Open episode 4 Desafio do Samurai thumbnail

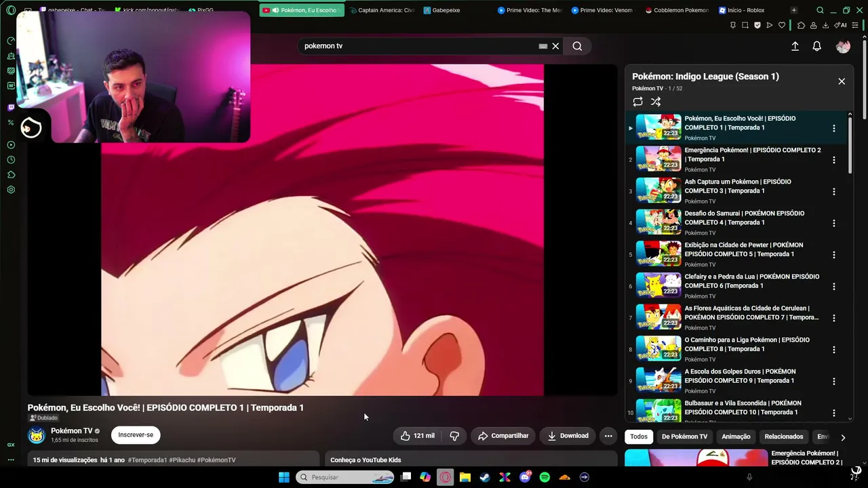point(658,222)
